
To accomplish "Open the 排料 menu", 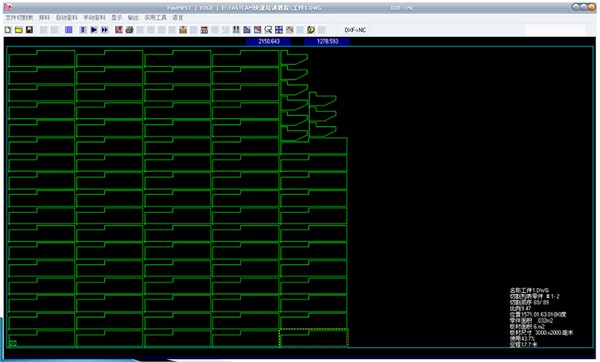I will [44, 18].
